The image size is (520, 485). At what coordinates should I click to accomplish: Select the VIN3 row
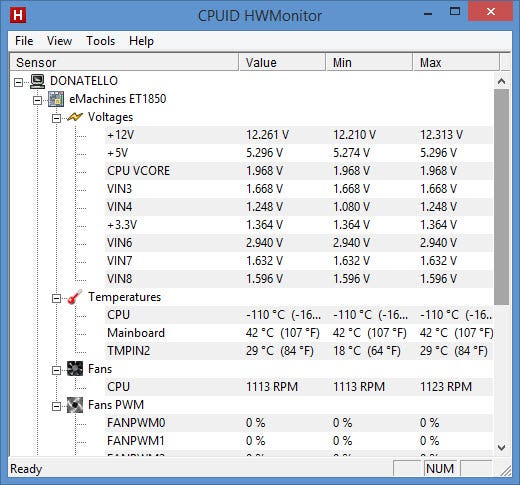[299, 189]
